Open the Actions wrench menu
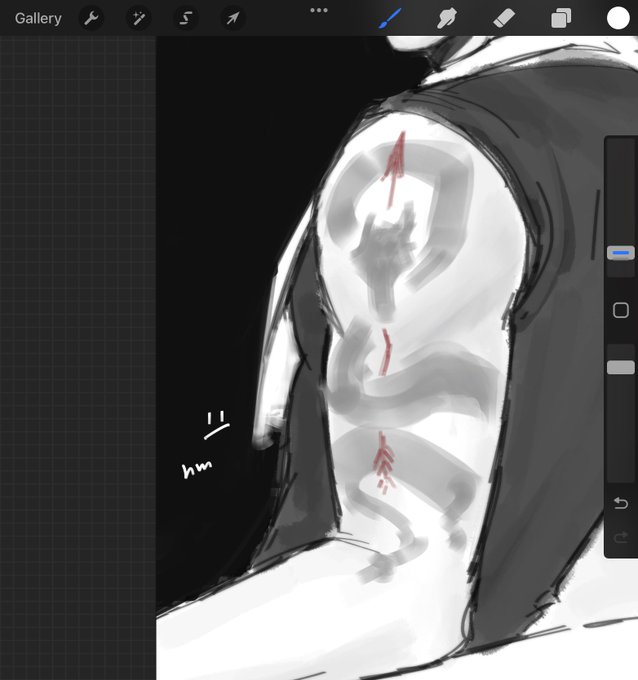 [91, 18]
